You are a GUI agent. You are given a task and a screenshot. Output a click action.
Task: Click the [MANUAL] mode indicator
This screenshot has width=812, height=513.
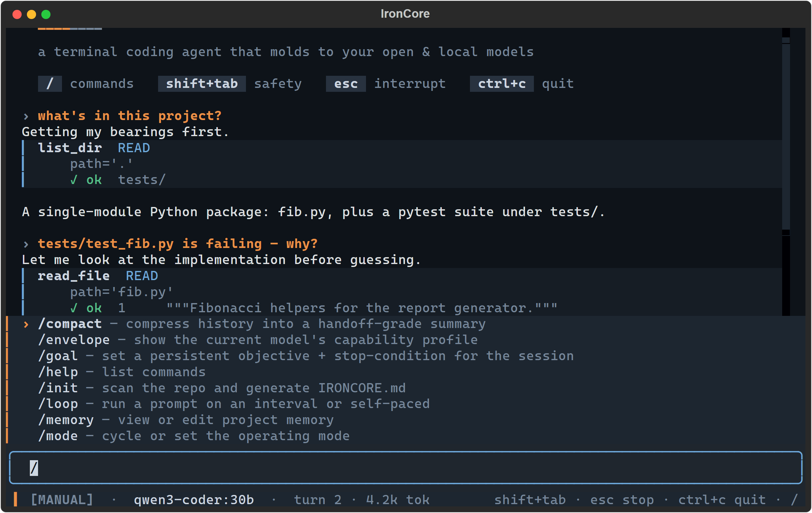62,500
